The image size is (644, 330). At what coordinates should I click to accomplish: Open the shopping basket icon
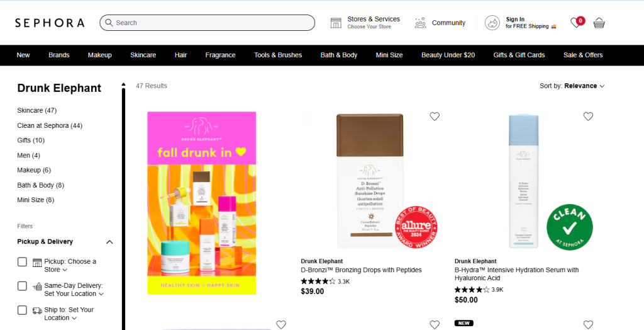(599, 23)
